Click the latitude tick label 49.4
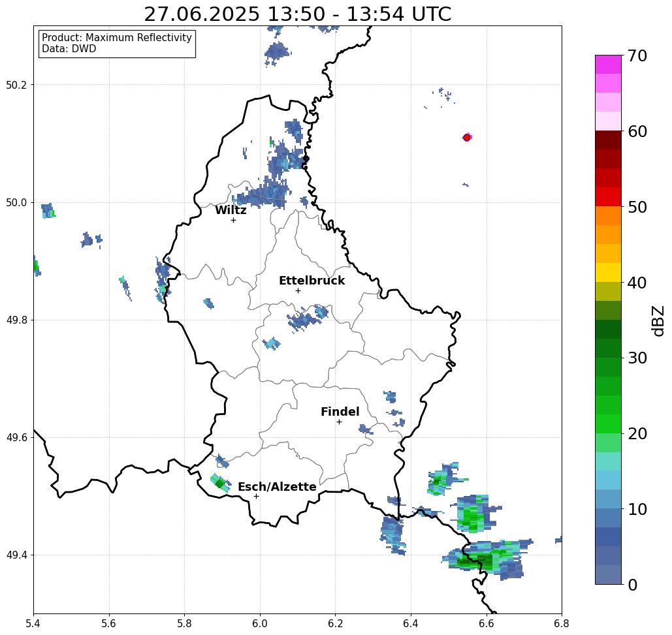Viewport: 672px width, 635px height. click(16, 555)
